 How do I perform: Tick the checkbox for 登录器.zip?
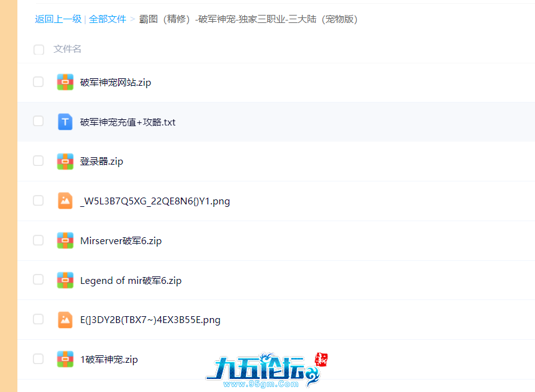coord(39,161)
